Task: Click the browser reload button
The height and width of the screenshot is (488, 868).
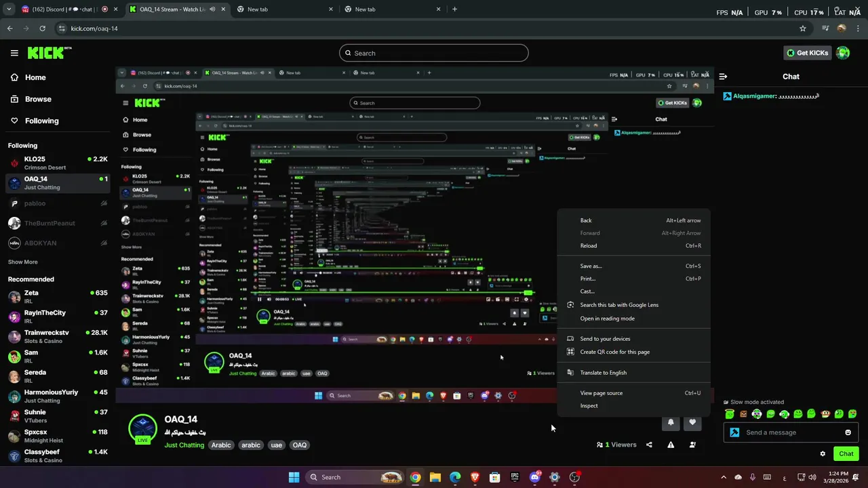Action: (x=42, y=28)
